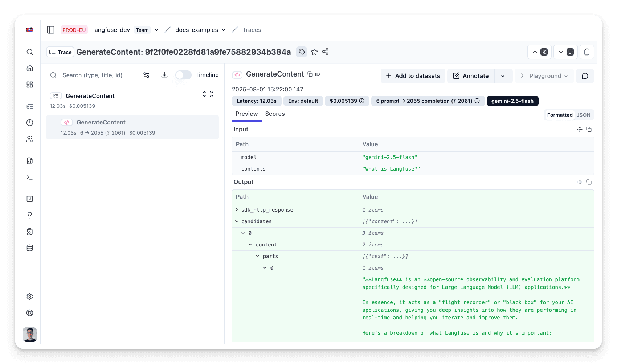Viewport: 617px width, 364px height.
Task: Star this trace with the bookmark star icon
Action: click(314, 52)
